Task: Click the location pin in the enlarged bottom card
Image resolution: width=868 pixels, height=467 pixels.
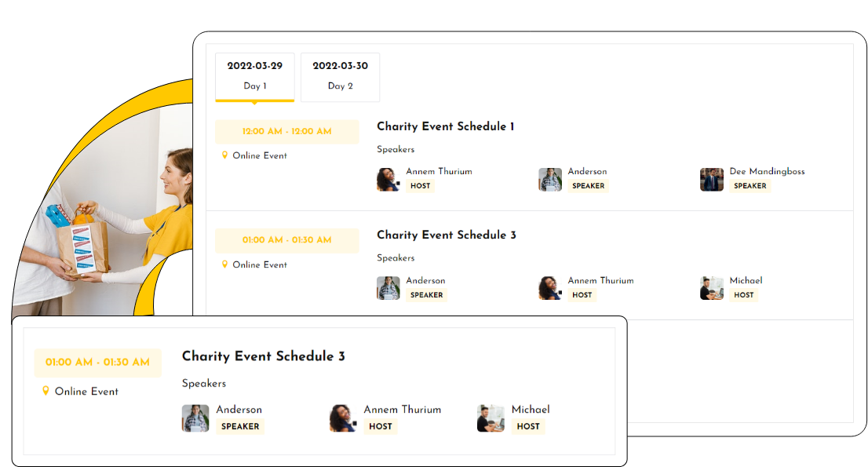Action: [46, 391]
